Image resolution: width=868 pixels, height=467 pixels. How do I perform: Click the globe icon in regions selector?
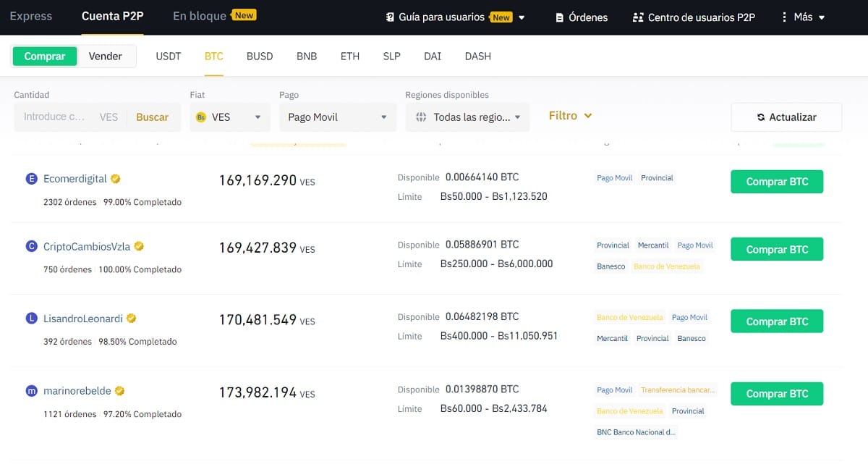(422, 117)
